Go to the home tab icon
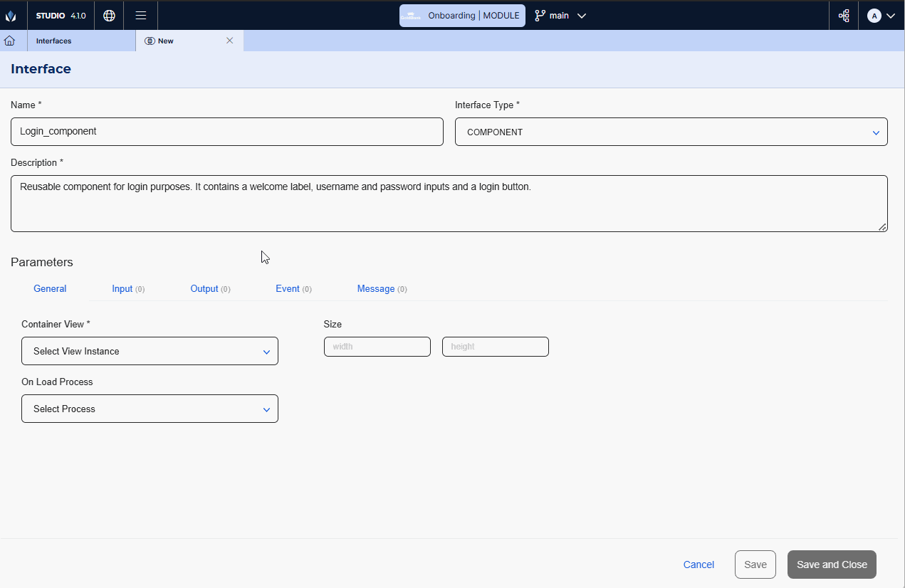Image resolution: width=905 pixels, height=588 pixels. click(x=10, y=41)
